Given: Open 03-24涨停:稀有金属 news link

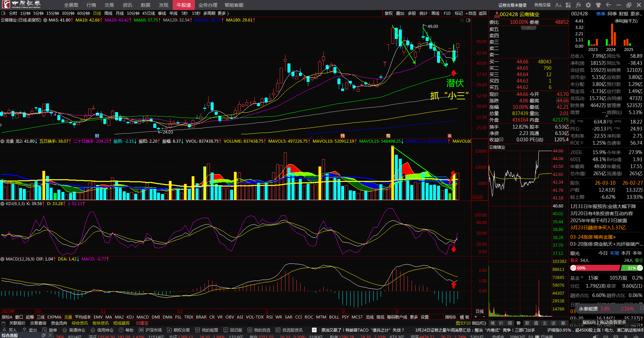Looking at the screenshot, I should (593, 237).
